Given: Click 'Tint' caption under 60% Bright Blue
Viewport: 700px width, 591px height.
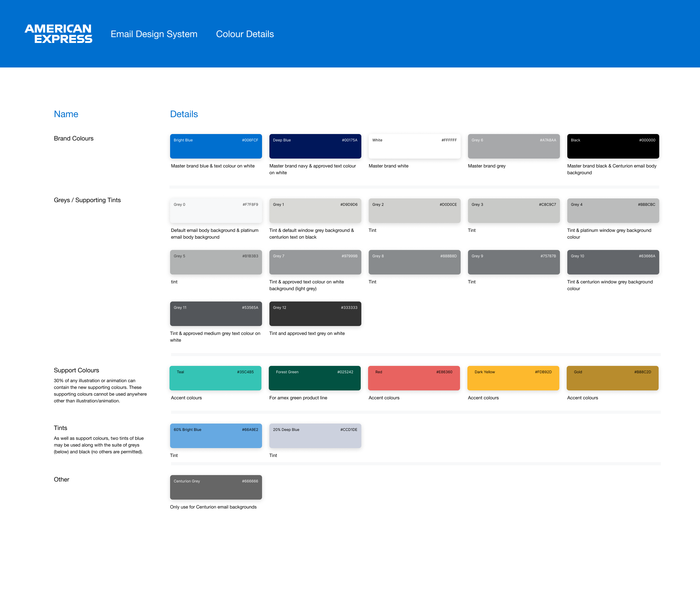Looking at the screenshot, I should (174, 455).
